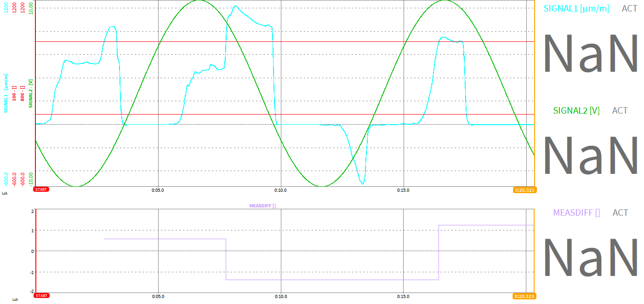Viewport: 644px width, 304px height.
Task: Toggle the Lck lock under the upper graph
Action: pos(5,194)
